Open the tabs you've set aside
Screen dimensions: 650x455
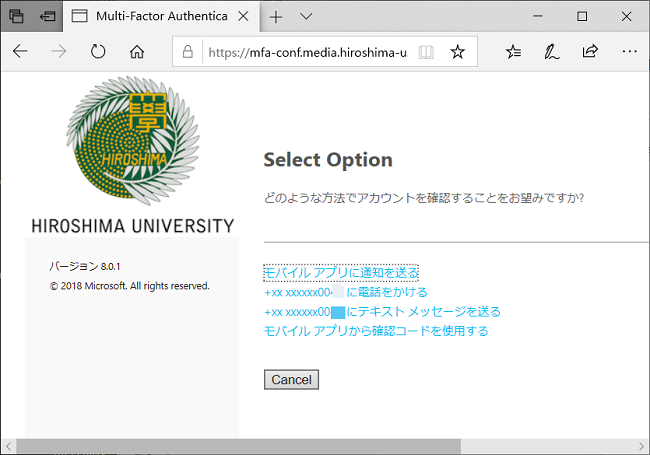tap(16, 16)
